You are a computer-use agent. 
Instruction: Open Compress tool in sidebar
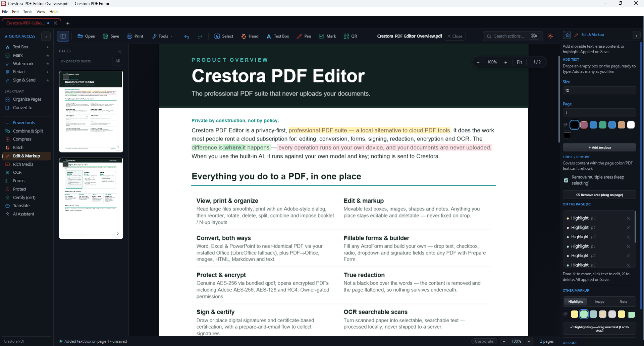pos(22,139)
